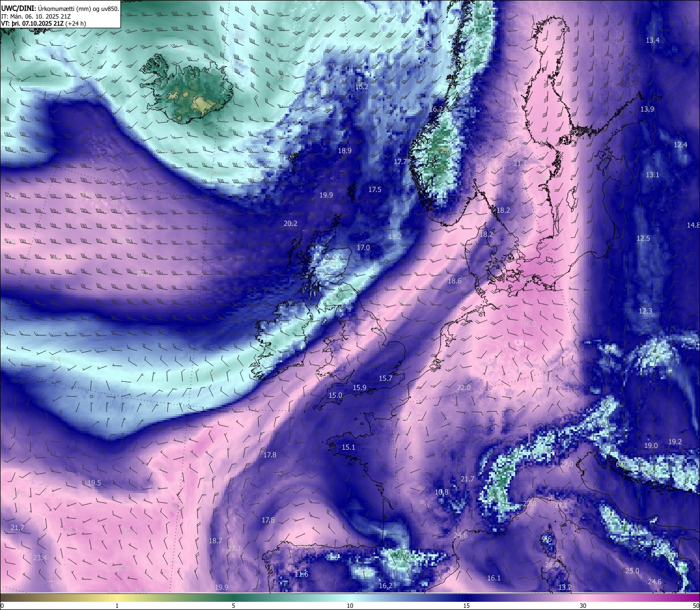This screenshot has width=700, height=610.
Task: Click the 27.3 value label
Action: click(234, 549)
